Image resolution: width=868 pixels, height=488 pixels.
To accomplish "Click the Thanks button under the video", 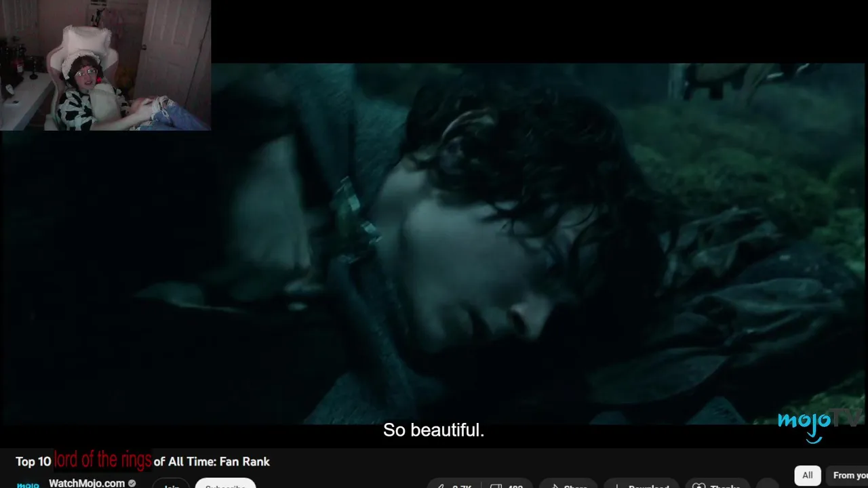I will click(x=718, y=485).
